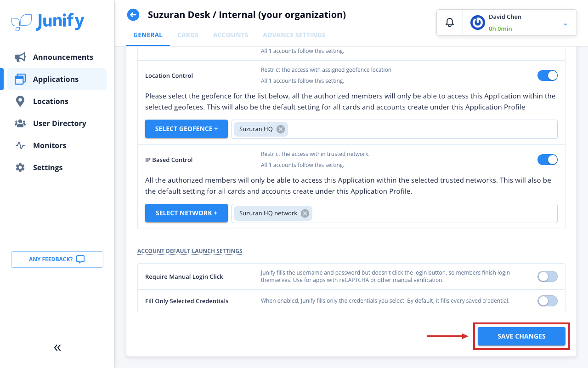Image resolution: width=588 pixels, height=368 pixels.
Task: Click the 0h 0min timer text
Action: click(x=500, y=29)
